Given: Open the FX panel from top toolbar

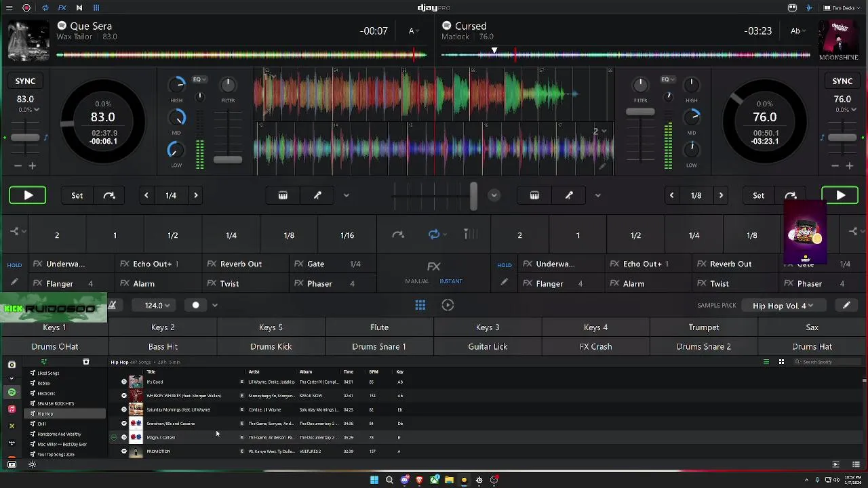Looking at the screenshot, I should tap(62, 8).
